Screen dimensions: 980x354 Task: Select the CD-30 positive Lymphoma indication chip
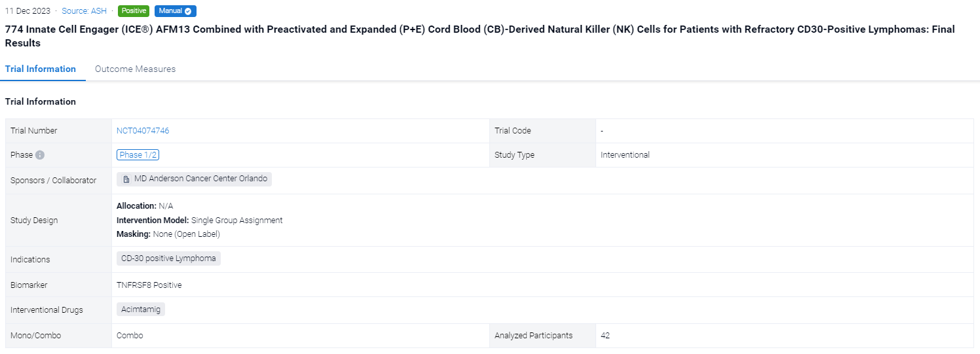tap(168, 258)
